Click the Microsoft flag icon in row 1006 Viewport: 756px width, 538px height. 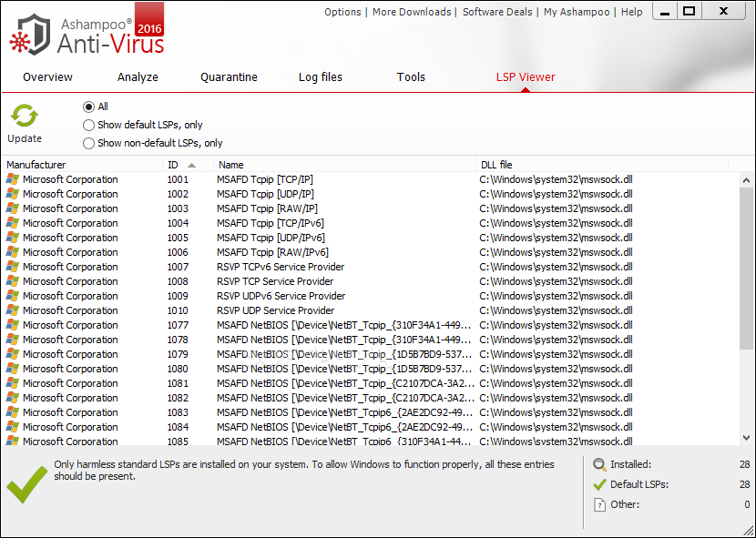pyautogui.click(x=13, y=252)
